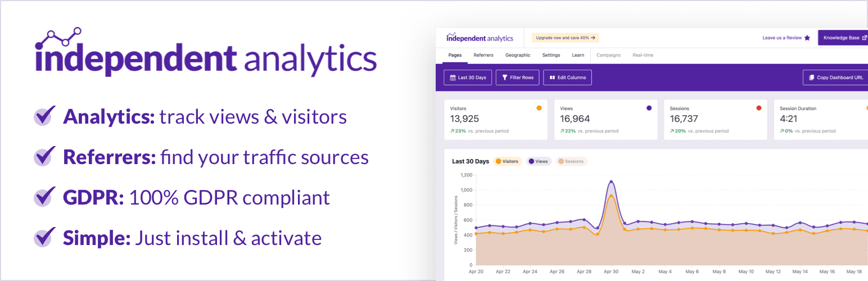
Task: Switch to the Pages tab
Action: click(x=455, y=55)
